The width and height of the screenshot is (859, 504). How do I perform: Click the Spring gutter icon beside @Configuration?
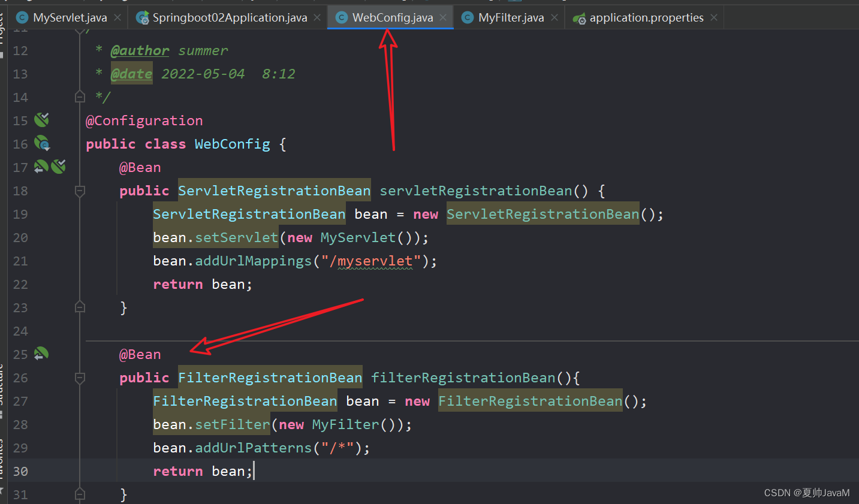click(x=41, y=120)
